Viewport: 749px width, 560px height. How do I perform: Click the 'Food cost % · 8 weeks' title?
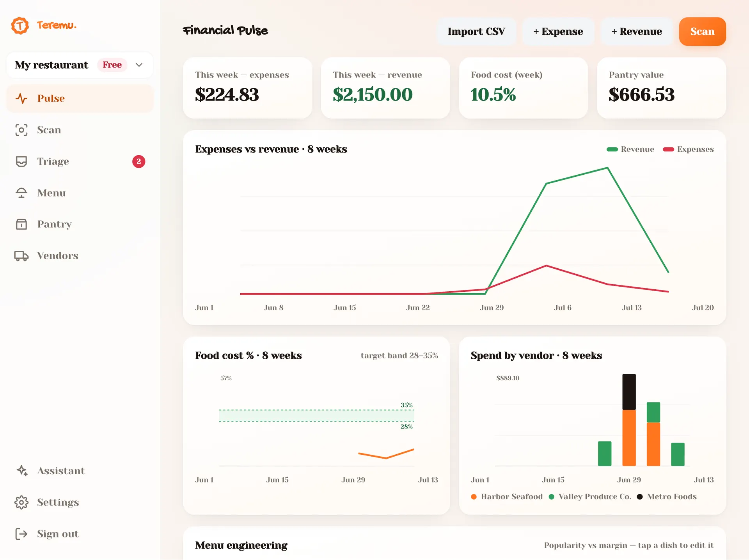point(248,356)
